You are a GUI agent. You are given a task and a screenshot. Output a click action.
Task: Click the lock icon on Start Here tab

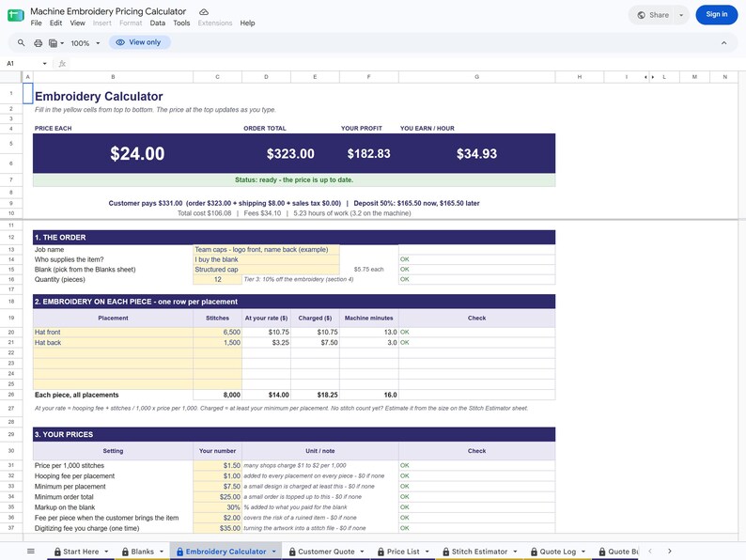[57, 552]
